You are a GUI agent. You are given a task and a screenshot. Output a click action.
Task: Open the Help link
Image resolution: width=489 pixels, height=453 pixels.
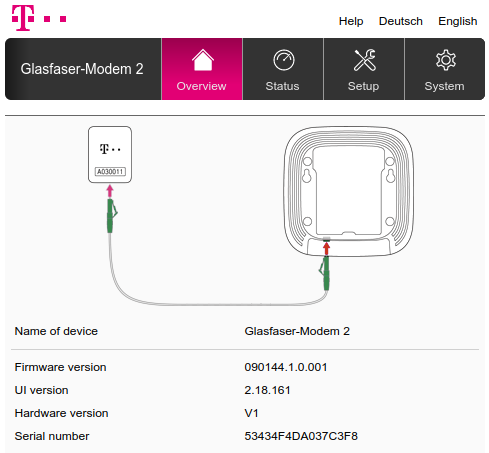[x=351, y=21]
